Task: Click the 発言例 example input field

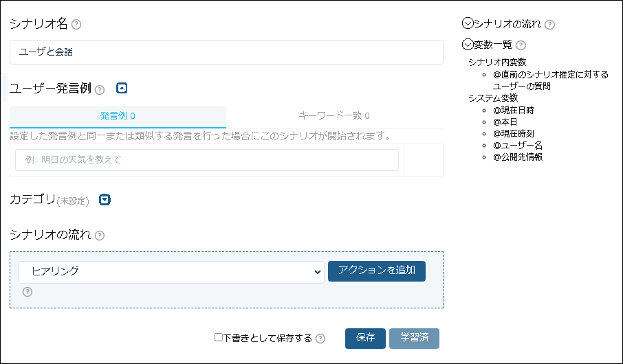Action: click(x=207, y=160)
